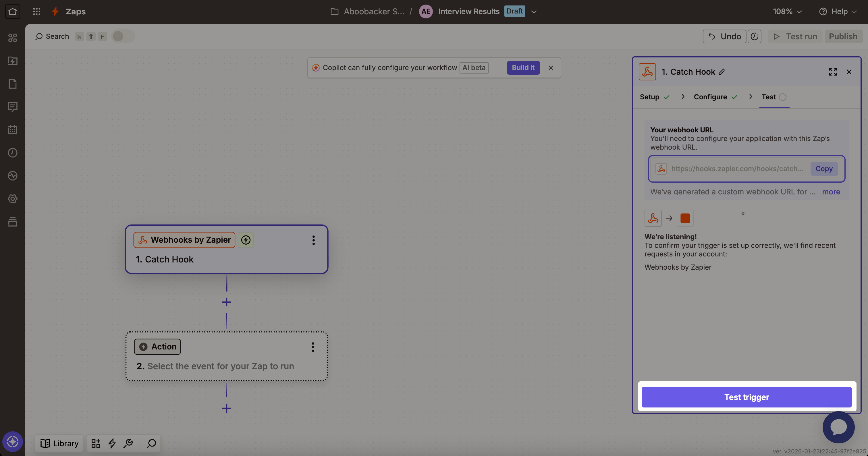Image resolution: width=868 pixels, height=456 pixels.
Task: Click the Test trigger button
Action: 746,397
